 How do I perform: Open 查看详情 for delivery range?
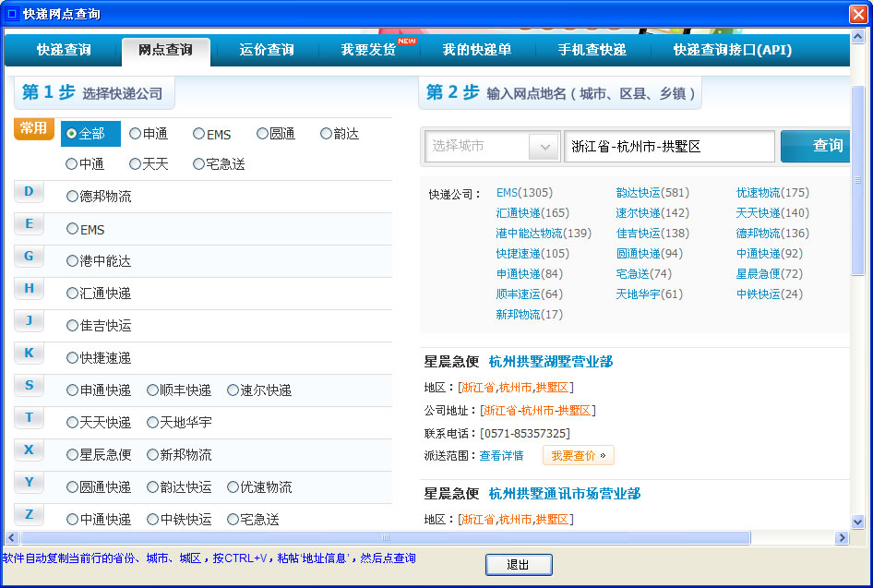coord(501,455)
